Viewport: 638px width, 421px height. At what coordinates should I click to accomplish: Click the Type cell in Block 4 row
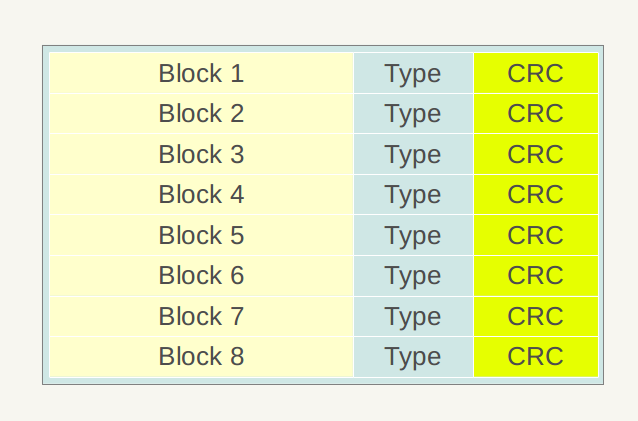point(413,194)
